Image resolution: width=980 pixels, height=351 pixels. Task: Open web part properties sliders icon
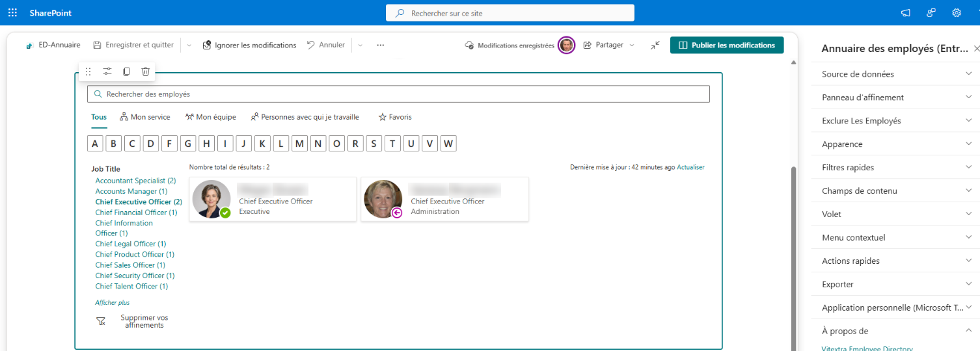107,71
